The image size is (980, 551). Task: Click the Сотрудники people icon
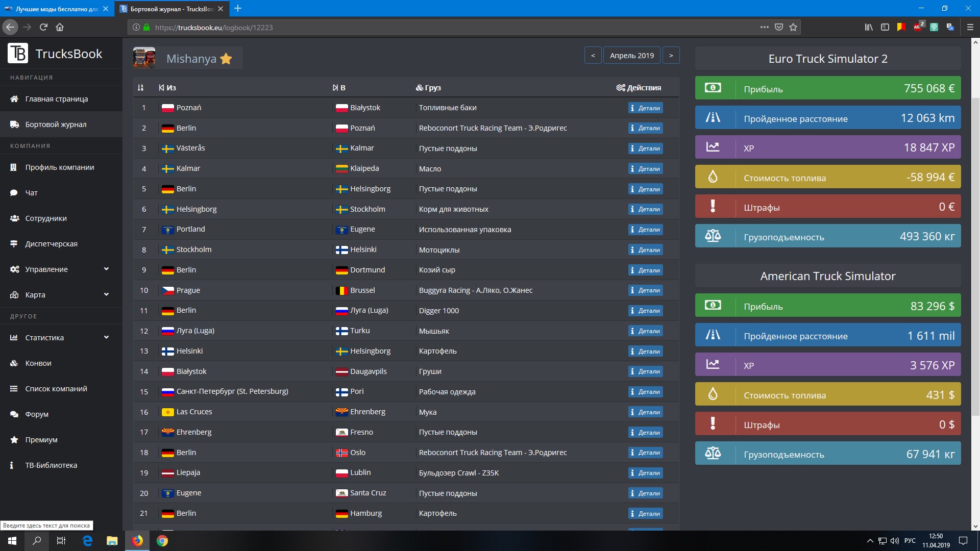point(14,218)
